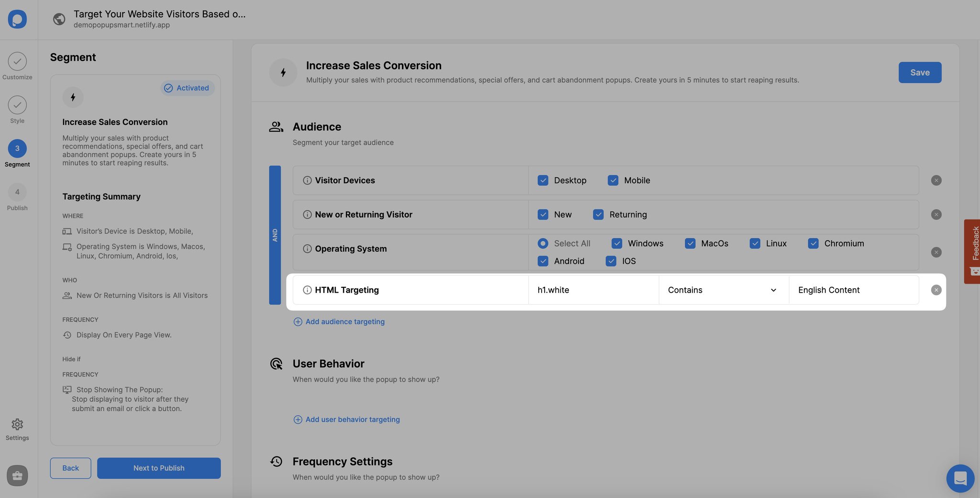Image resolution: width=980 pixels, height=498 pixels.
Task: Click the briefcase icon in the sidebar
Action: (17, 475)
